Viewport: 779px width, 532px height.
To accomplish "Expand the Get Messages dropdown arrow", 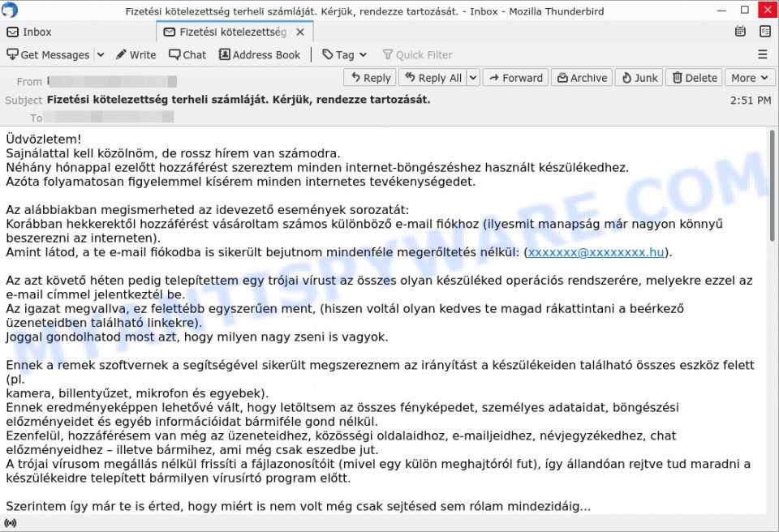I will (101, 54).
